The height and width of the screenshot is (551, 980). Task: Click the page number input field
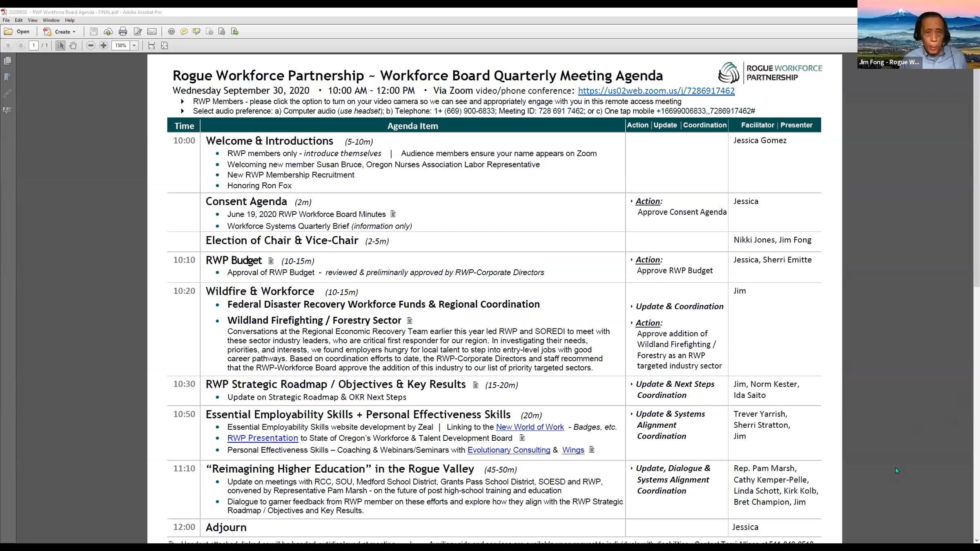point(33,45)
